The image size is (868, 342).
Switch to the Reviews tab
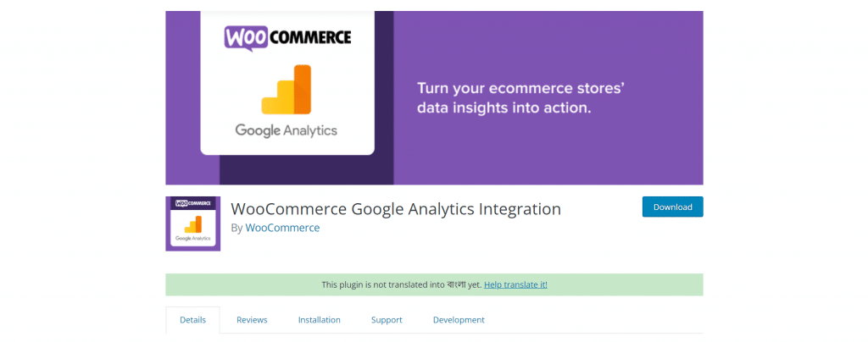tap(252, 320)
